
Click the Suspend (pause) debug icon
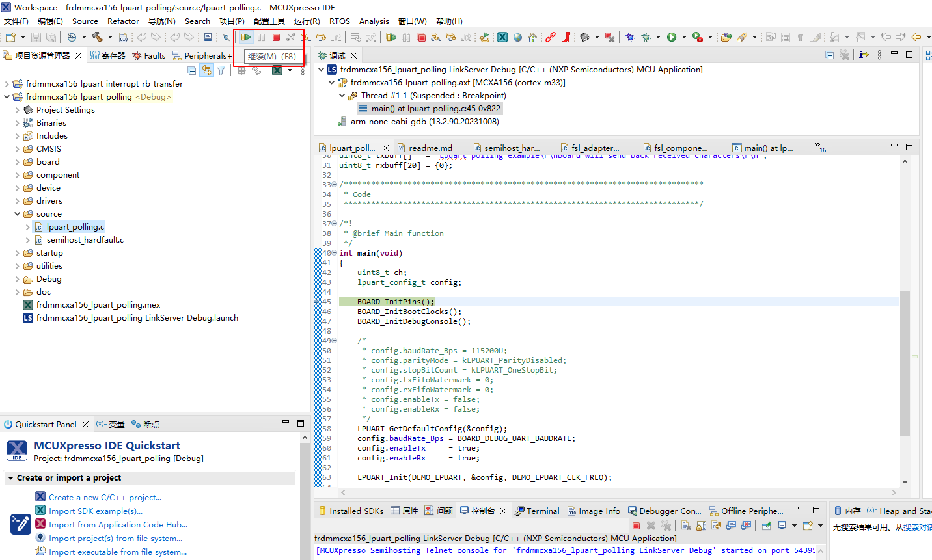coord(261,37)
